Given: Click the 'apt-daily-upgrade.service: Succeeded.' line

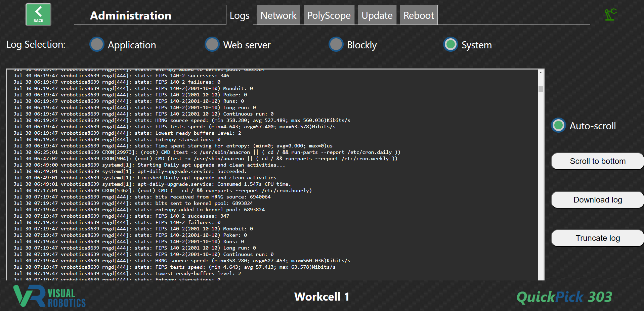Looking at the screenshot, I should tap(130, 171).
